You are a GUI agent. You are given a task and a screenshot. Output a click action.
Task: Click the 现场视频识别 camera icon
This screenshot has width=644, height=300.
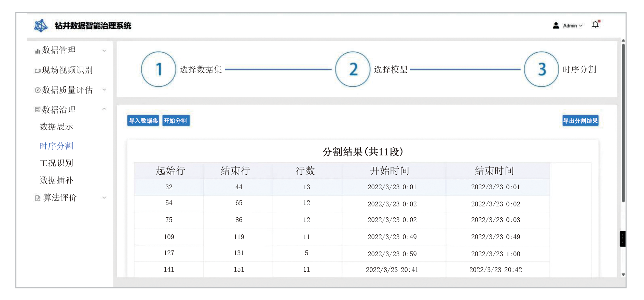point(38,71)
